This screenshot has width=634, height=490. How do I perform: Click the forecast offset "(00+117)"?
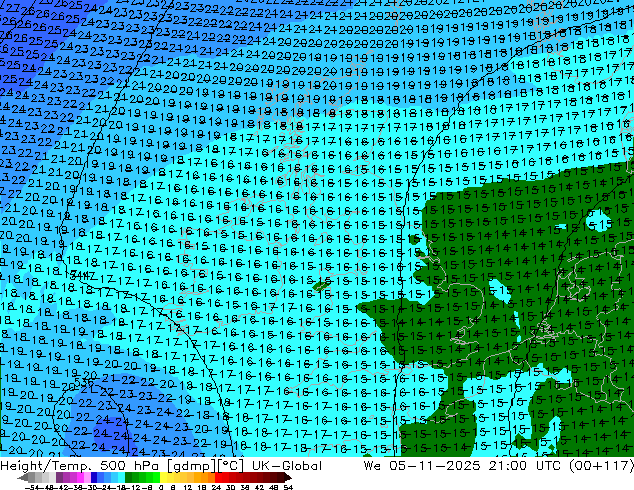point(601,466)
